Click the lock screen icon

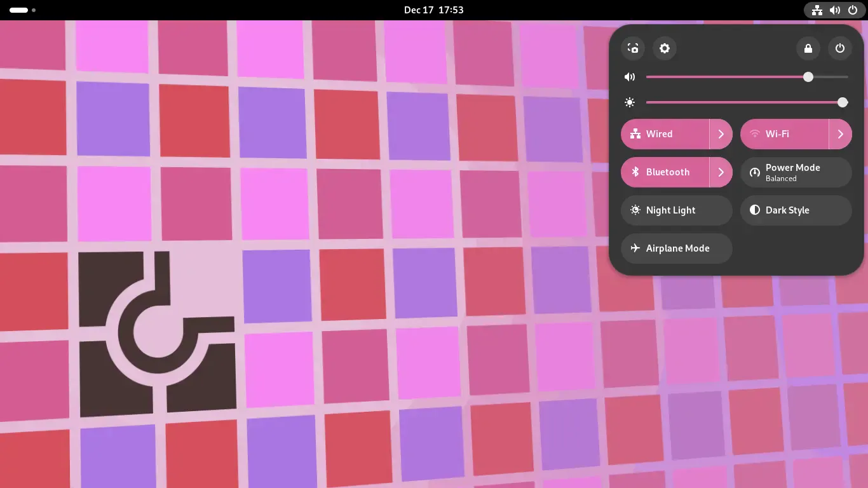[x=808, y=48]
